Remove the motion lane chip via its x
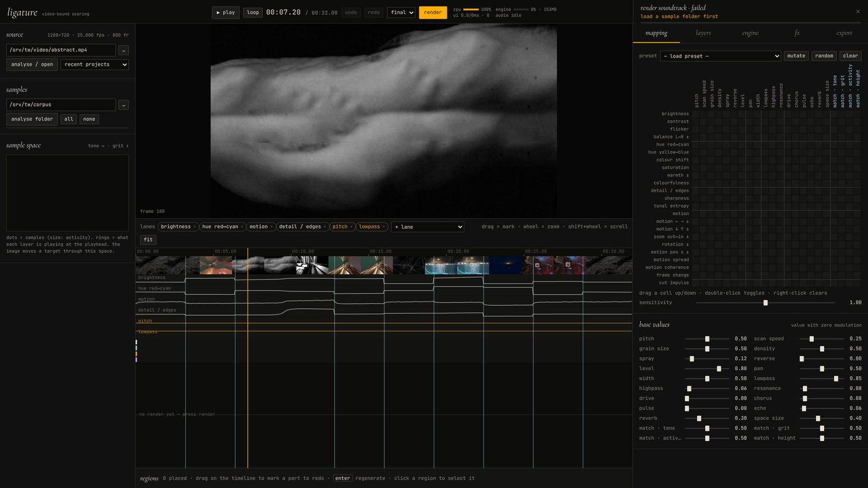Image resolution: width=868 pixels, height=488 pixels. [271, 227]
